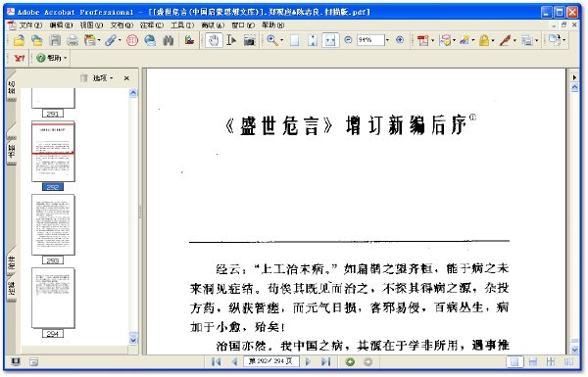Select the Hand tool
Viewport: 588px width, 377px height.
pos(214,40)
